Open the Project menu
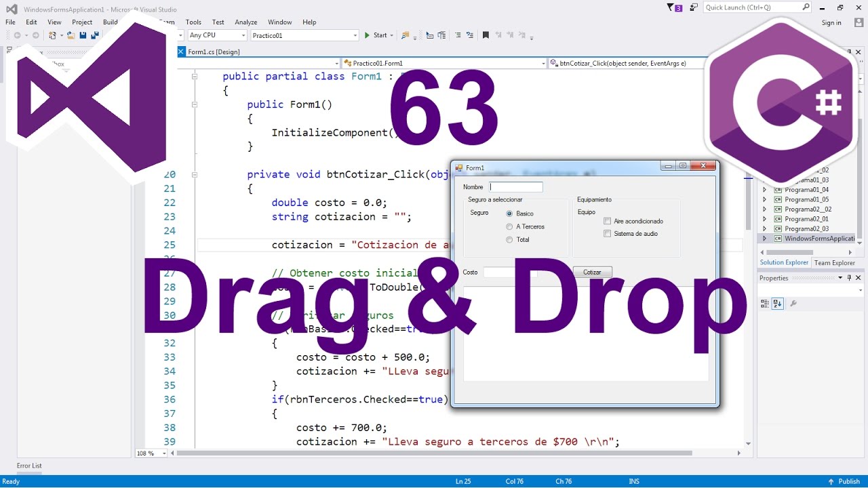 82,22
